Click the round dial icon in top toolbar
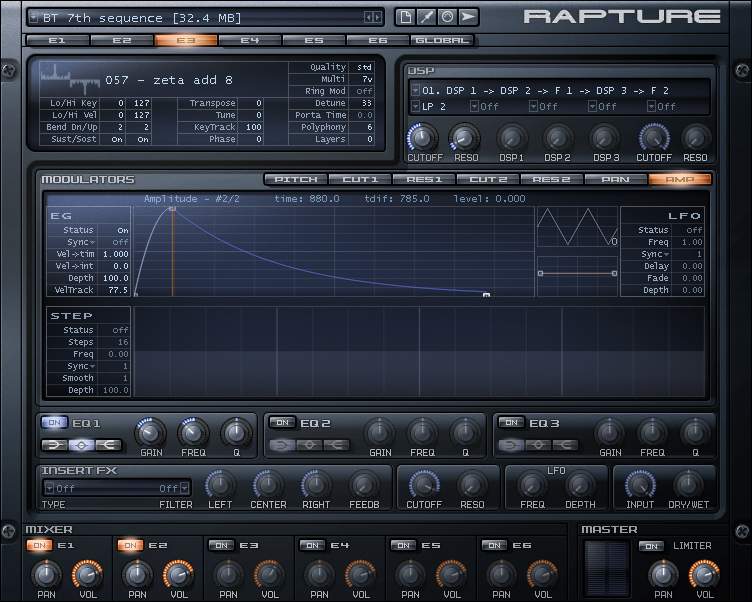The image size is (752, 602). [447, 17]
